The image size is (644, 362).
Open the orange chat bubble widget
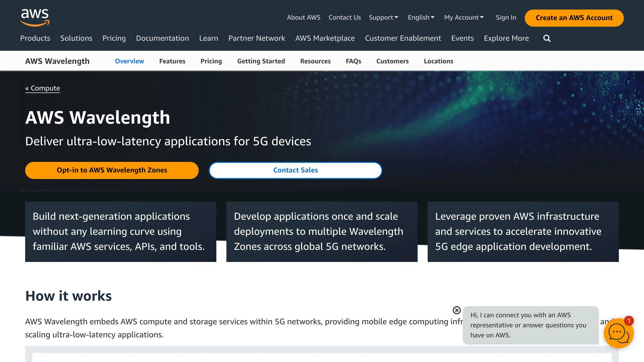point(618,333)
